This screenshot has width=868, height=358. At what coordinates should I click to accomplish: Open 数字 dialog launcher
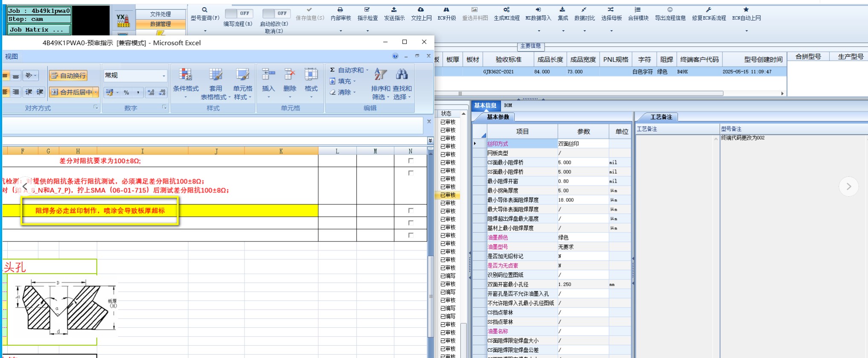tap(164, 108)
